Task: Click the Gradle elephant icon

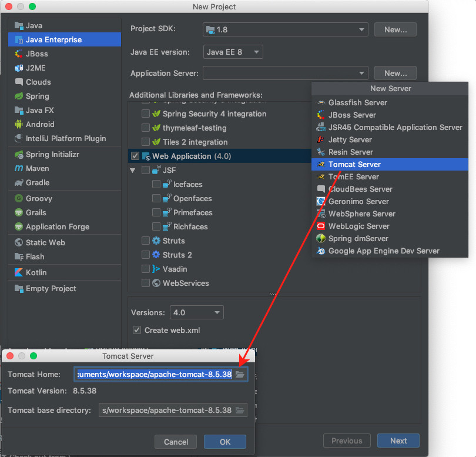Action: 19,183
